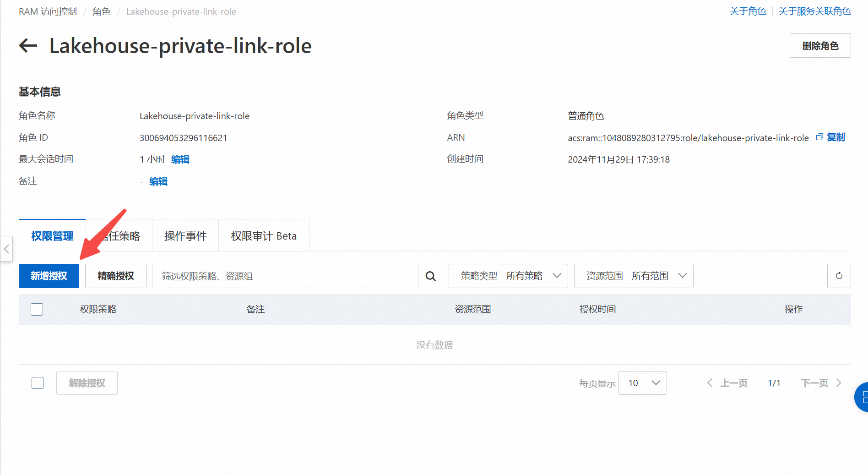Click the copy ARN icon
This screenshot has width=868, height=475.
coord(819,137)
